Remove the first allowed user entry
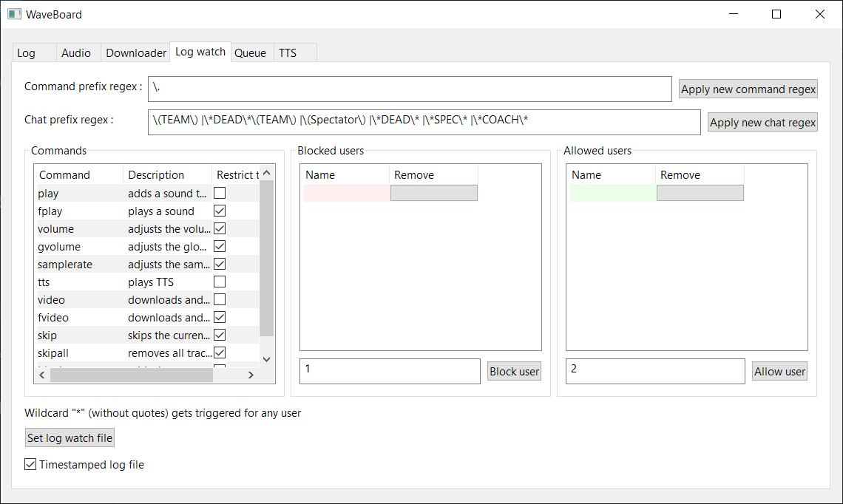The image size is (843, 504). pos(700,192)
